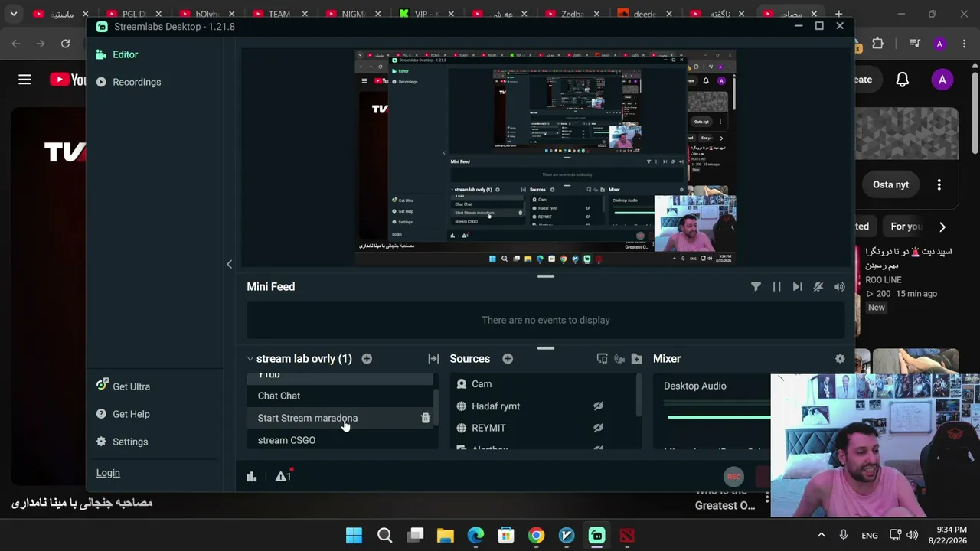Select the Hadaf rymt source

(x=543, y=406)
